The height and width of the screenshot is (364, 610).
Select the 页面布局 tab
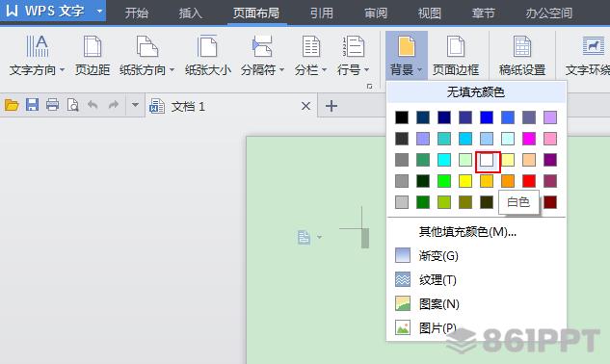pos(256,13)
